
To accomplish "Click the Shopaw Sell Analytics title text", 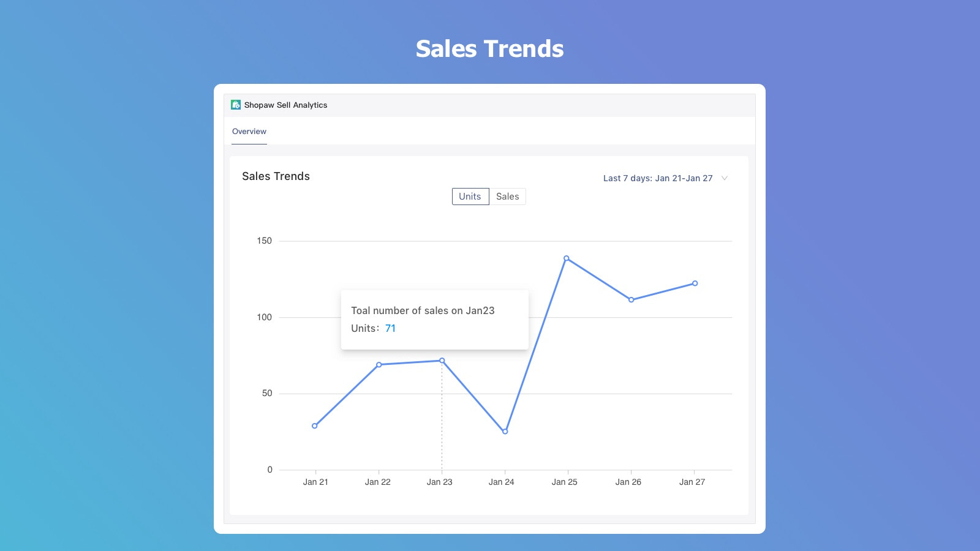I will coord(285,105).
